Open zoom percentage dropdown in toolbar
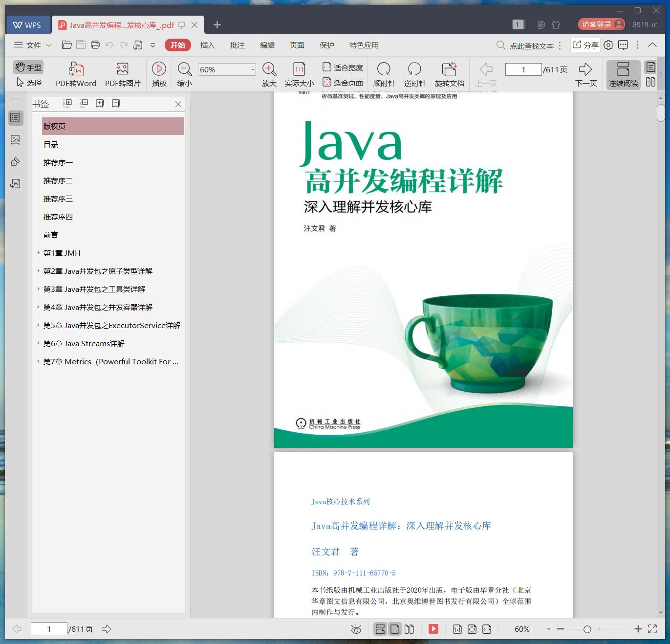Image resolution: width=670 pixels, height=644 pixels. coord(252,69)
